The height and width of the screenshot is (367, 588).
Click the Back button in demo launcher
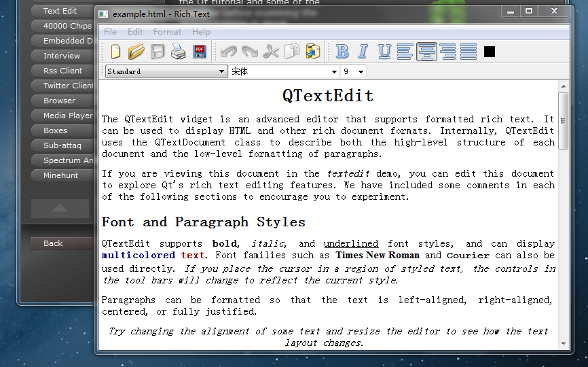point(62,243)
